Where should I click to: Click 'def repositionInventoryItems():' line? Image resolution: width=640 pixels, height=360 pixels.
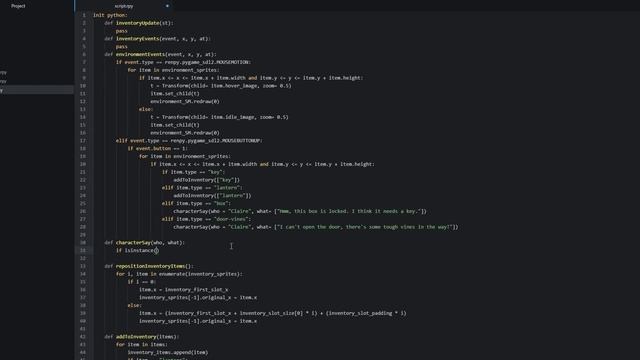click(x=149, y=266)
